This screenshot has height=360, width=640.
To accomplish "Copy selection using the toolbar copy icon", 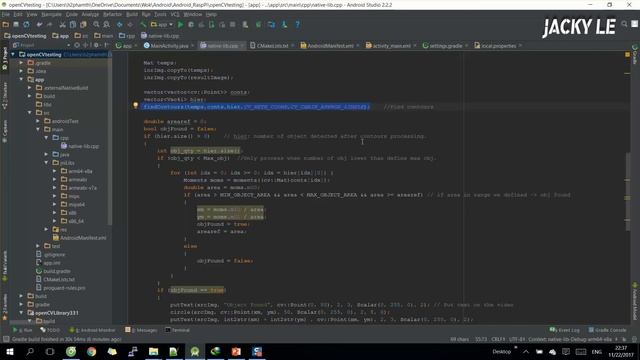I will click(73, 24).
